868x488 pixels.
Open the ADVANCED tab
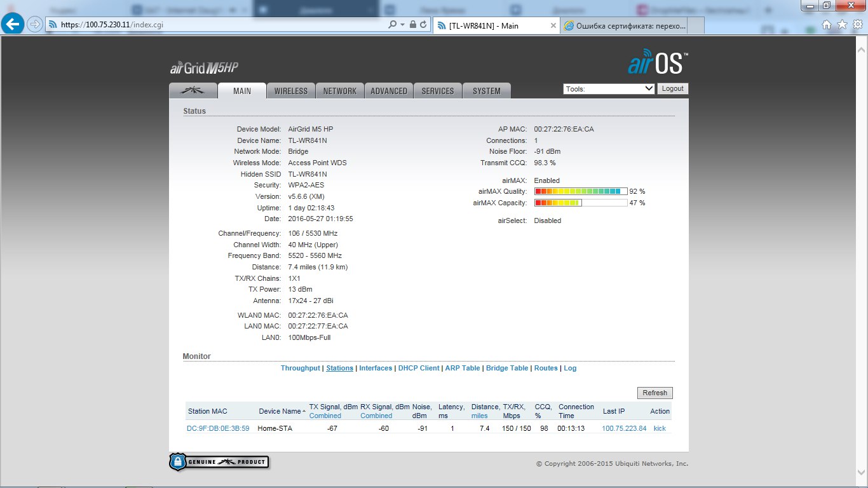(x=389, y=91)
